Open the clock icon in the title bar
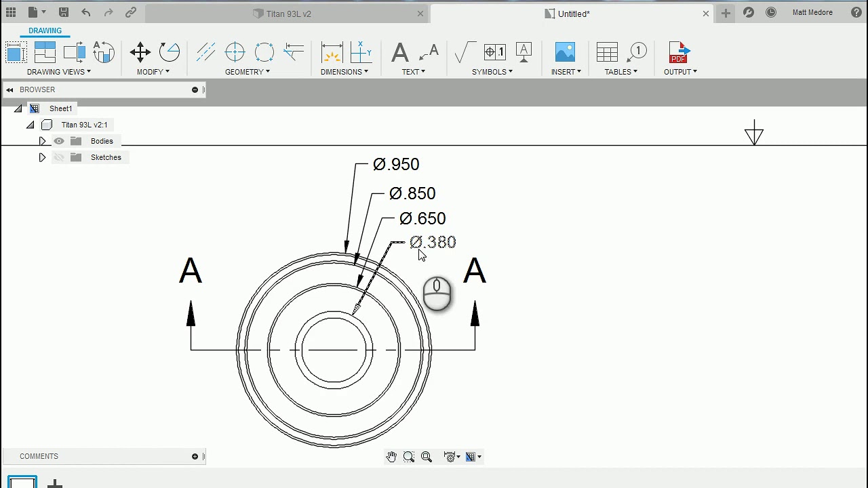 point(771,12)
